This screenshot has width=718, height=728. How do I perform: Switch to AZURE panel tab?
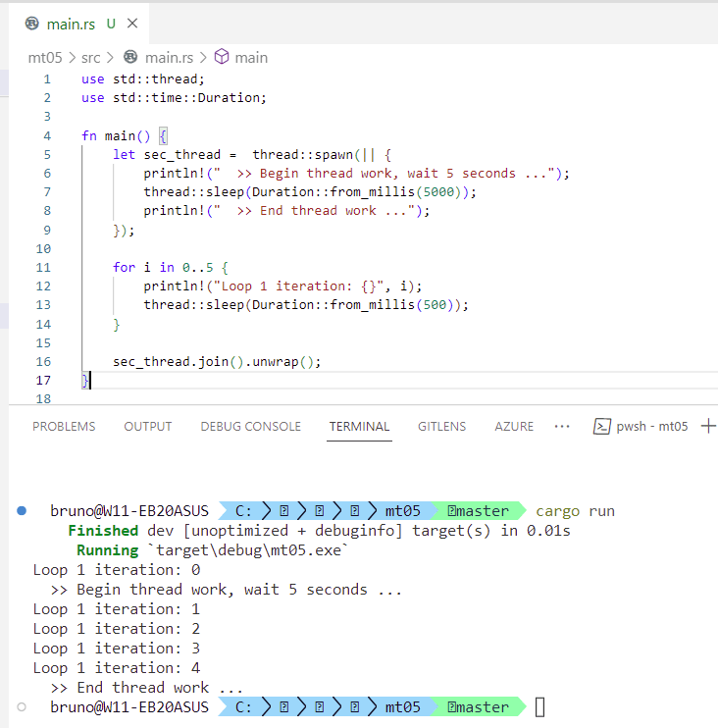tap(514, 426)
